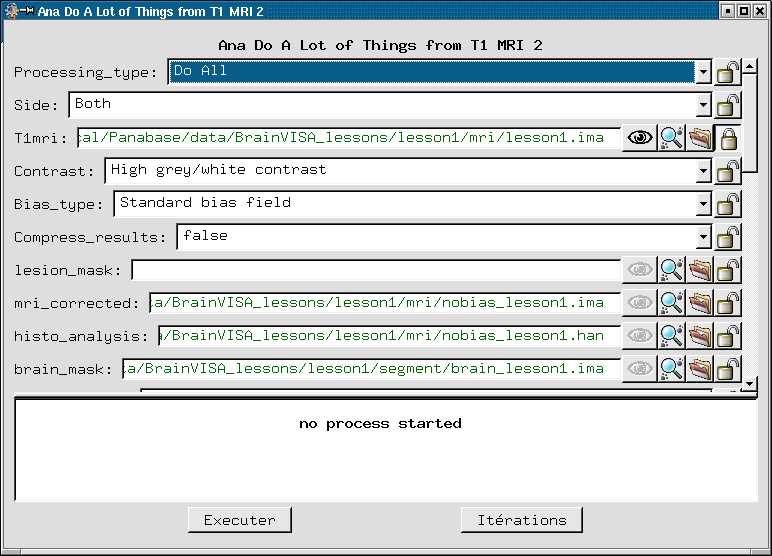Screen dimensions: 772x556
Task: Click padlock icon on Compress_results row
Action: 729,237
